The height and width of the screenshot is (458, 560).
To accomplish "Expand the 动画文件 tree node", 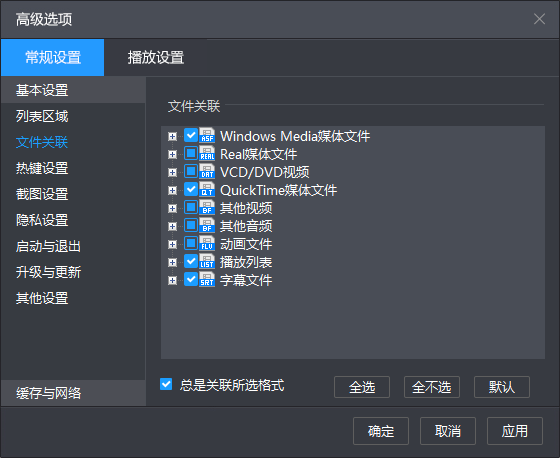I will [172, 245].
